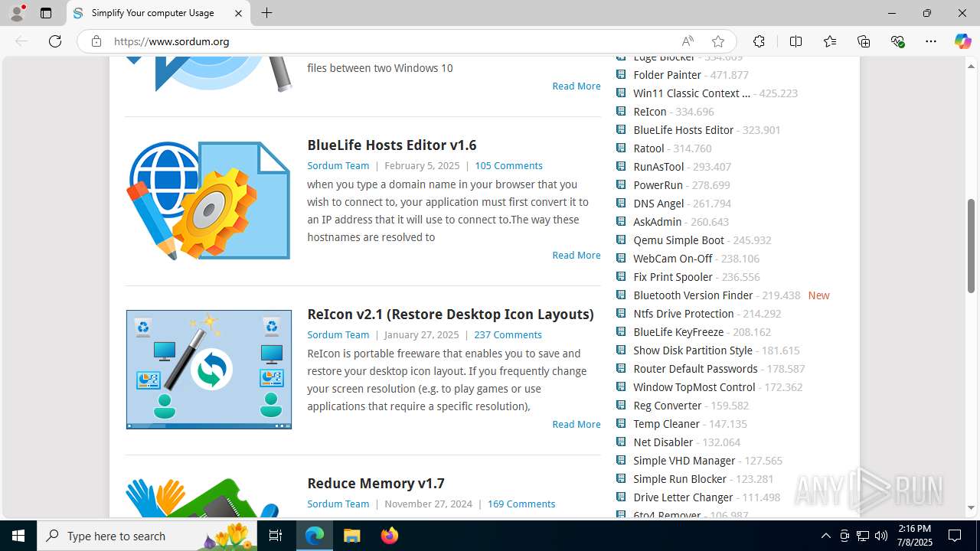
Task: Click Sordum Team author under BlueLife Hosts Editor
Action: tap(338, 165)
